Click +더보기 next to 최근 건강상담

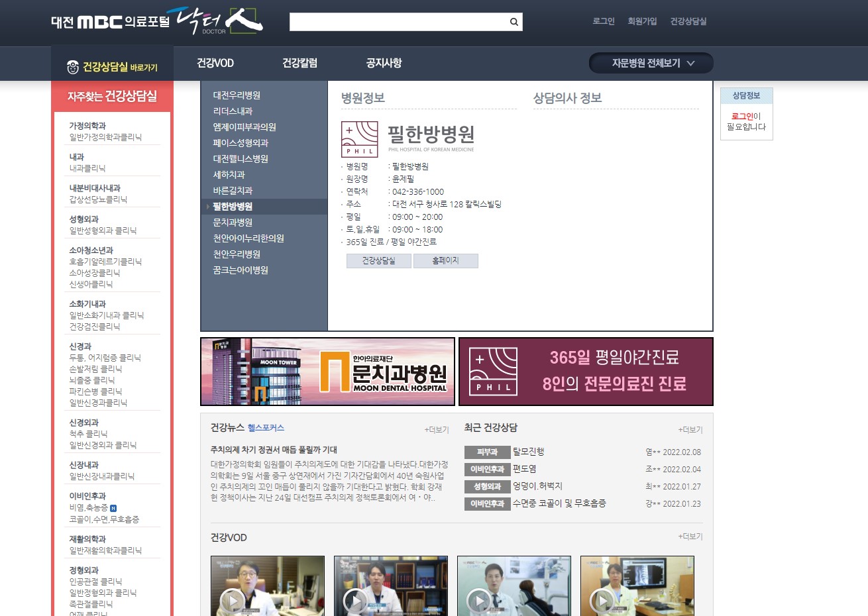click(x=690, y=430)
